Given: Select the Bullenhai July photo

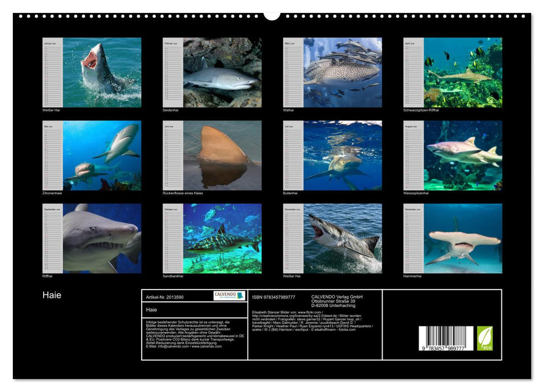Looking at the screenshot, I should 334,155.
